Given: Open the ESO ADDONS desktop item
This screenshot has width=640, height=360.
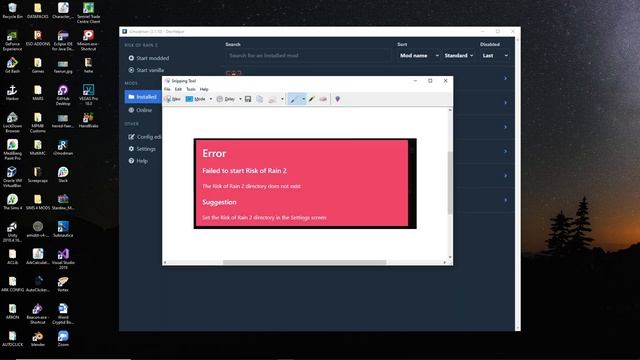Looking at the screenshot, I should (x=38, y=38).
